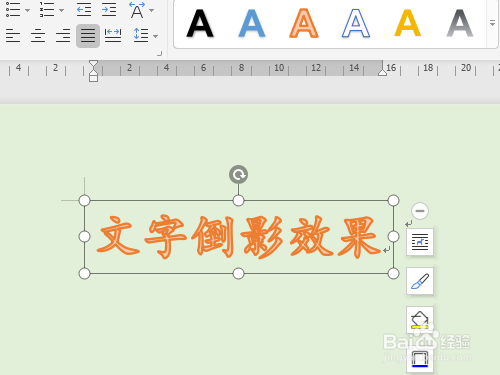Click the top-right corner handle of text box
The image size is (500, 375).
click(394, 201)
